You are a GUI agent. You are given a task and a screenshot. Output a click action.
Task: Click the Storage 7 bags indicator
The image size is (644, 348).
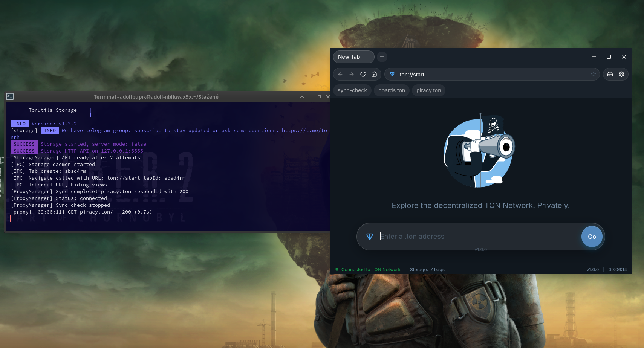pyautogui.click(x=427, y=270)
